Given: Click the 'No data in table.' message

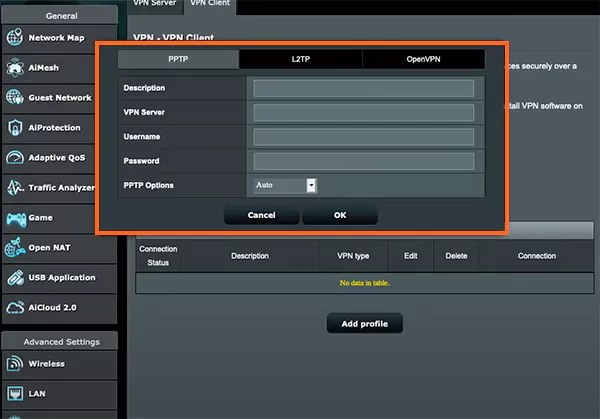Looking at the screenshot, I should 365,283.
